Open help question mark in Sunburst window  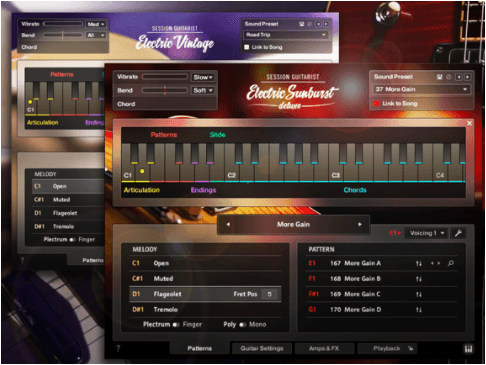pos(118,348)
